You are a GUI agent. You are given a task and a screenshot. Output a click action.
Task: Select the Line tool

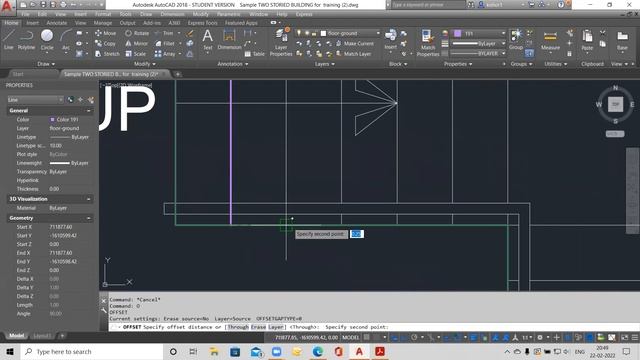coord(9,40)
